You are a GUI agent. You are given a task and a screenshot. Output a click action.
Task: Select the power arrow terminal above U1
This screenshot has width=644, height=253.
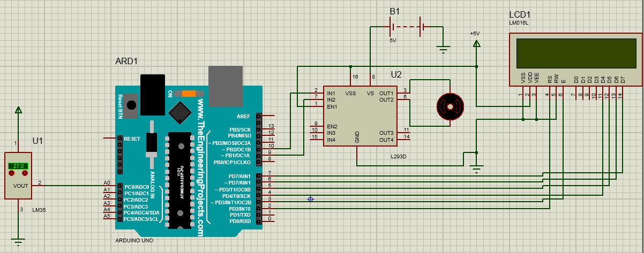click(19, 110)
